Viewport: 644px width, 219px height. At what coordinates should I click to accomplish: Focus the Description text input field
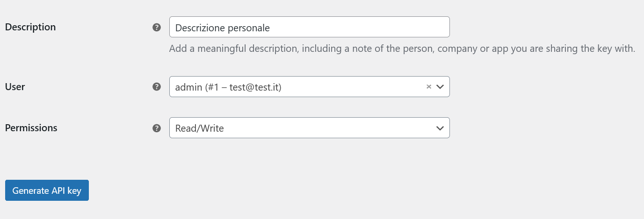click(309, 27)
